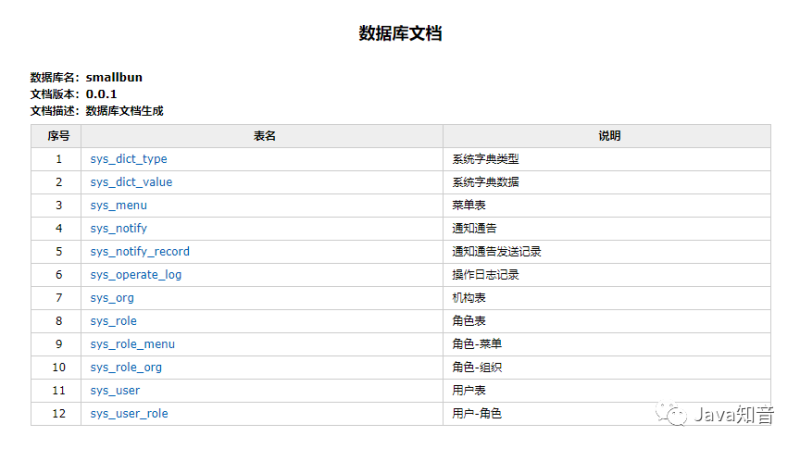The height and width of the screenshot is (449, 800).
Task: Open the sys_dict_type table link
Action: coord(128,159)
